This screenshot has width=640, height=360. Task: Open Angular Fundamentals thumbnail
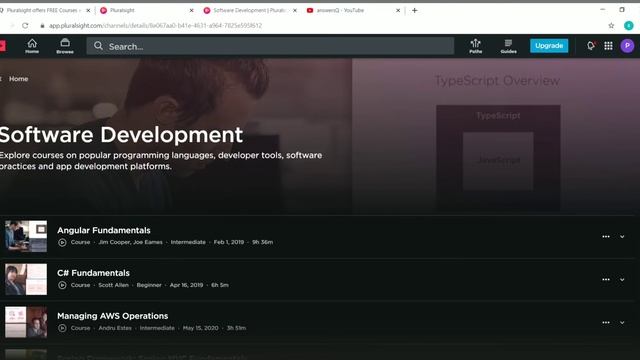(26, 236)
